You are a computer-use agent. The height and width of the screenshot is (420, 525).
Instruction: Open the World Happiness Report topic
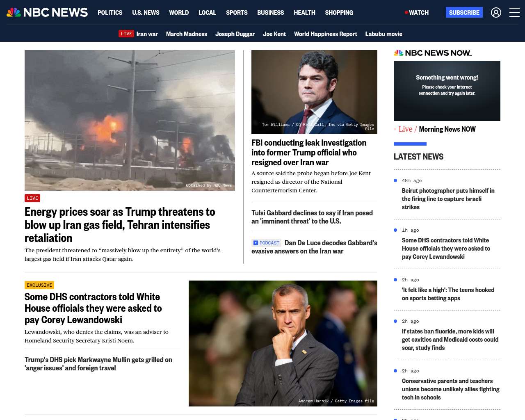coord(326,34)
